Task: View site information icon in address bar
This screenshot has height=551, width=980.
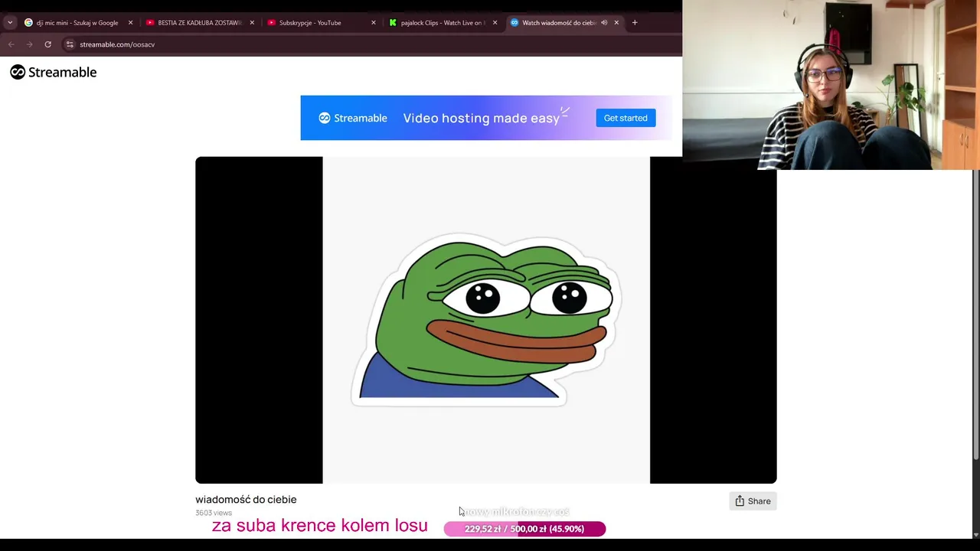Action: pyautogui.click(x=70, y=44)
